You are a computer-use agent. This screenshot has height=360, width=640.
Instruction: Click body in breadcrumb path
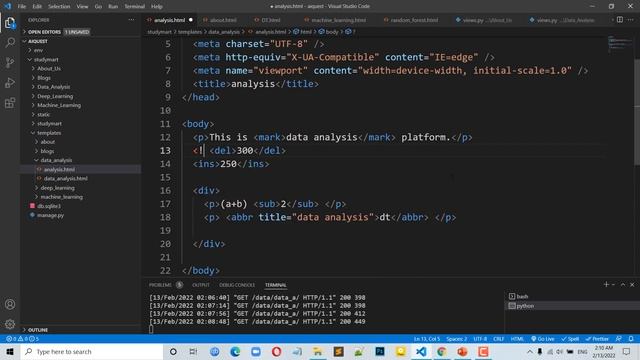pos(331,31)
